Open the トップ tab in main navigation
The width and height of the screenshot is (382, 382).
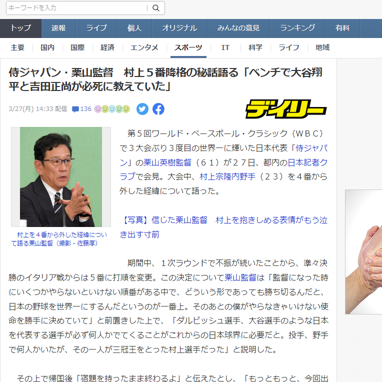coord(21,28)
